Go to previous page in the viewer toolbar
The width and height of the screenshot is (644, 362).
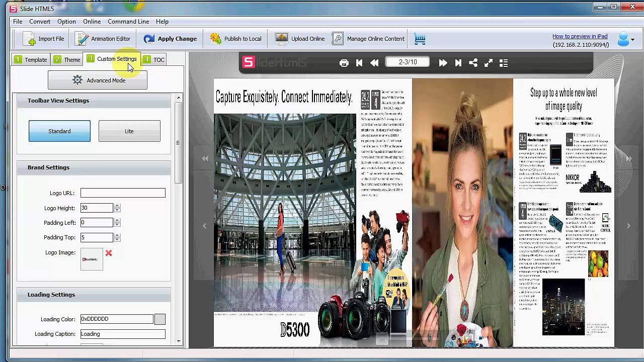pyautogui.click(x=374, y=63)
